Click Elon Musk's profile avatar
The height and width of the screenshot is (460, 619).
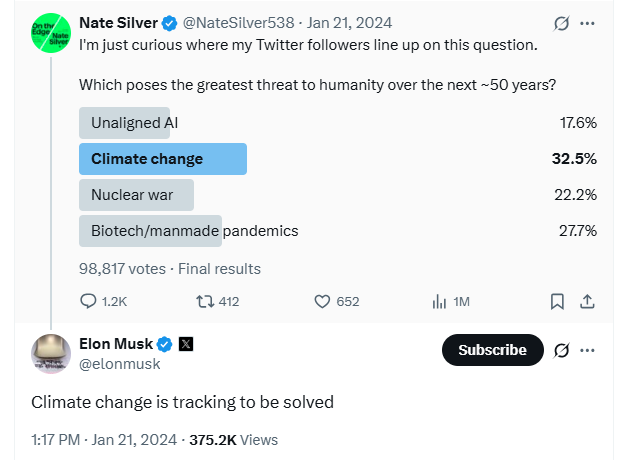[x=51, y=354]
